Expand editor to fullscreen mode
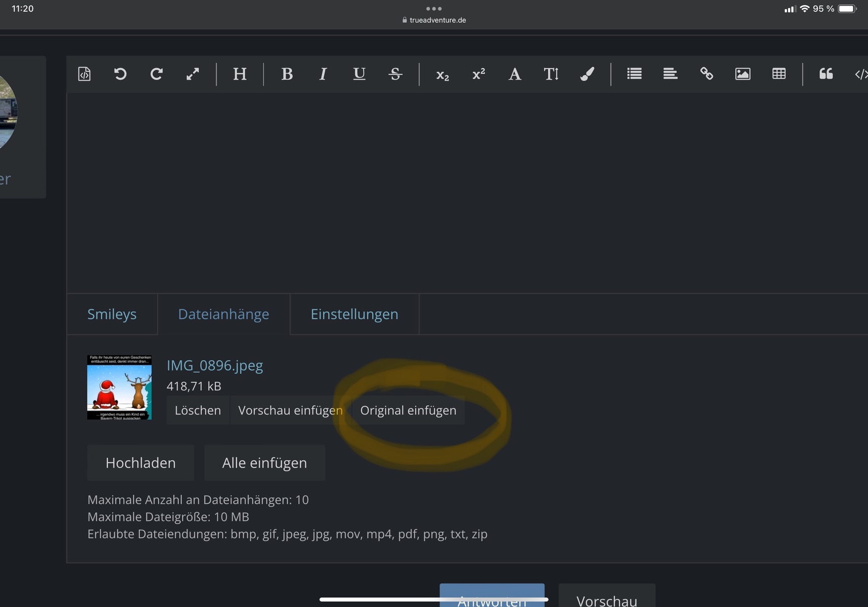The width and height of the screenshot is (868, 607). coord(193,74)
